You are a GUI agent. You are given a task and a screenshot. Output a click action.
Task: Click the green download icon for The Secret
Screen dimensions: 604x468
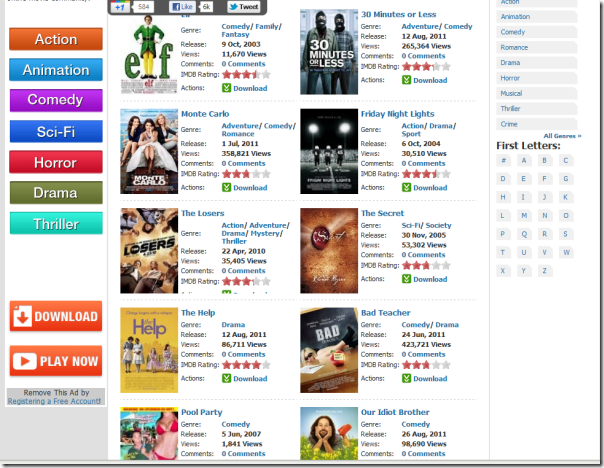click(x=406, y=278)
